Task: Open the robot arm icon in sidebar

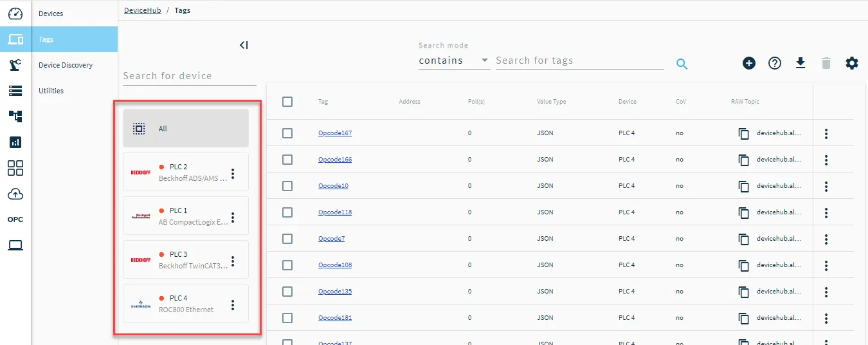Action: (15, 64)
